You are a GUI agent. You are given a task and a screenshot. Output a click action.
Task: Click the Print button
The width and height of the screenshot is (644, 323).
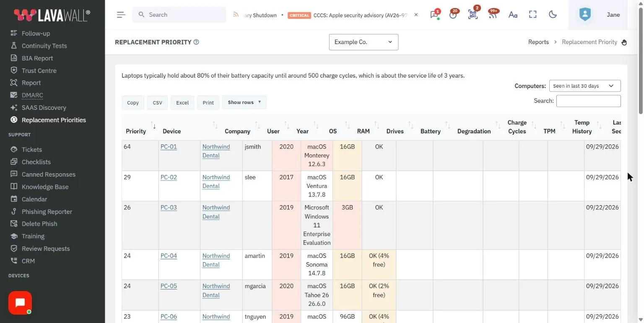tap(208, 102)
